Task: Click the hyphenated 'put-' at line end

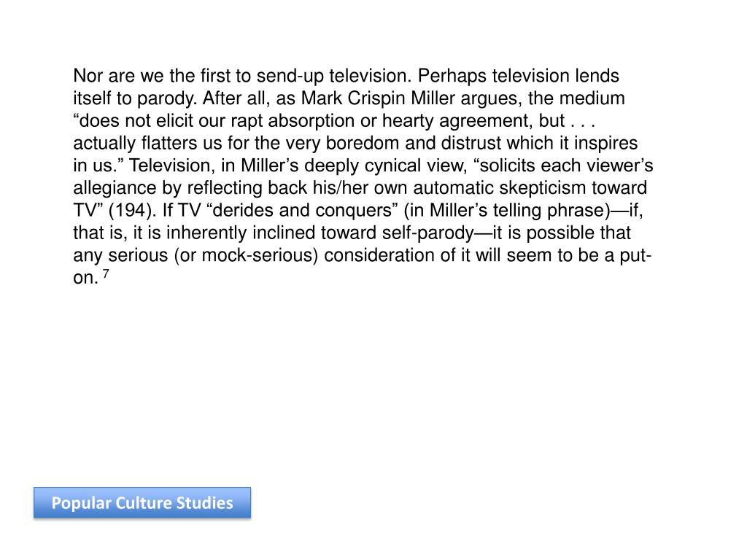Action: click(x=635, y=255)
